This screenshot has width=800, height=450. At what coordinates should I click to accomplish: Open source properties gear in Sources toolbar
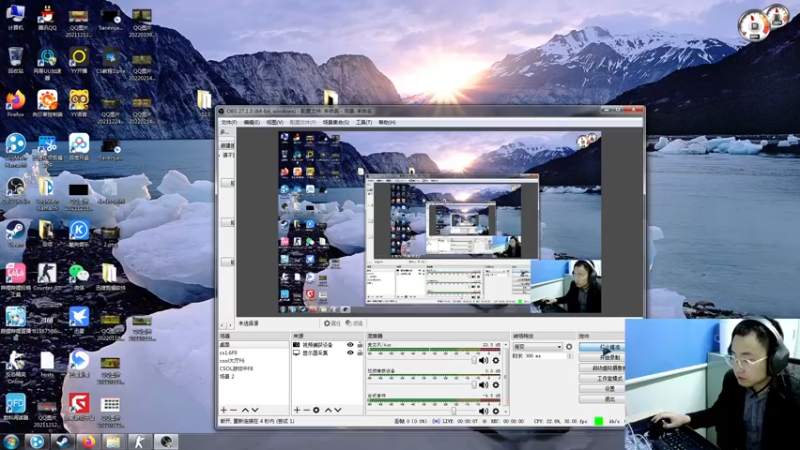tap(316, 410)
